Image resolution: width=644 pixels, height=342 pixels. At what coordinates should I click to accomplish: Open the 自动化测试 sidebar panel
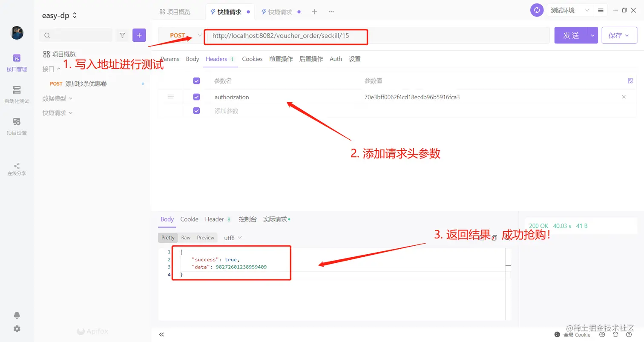point(17,95)
